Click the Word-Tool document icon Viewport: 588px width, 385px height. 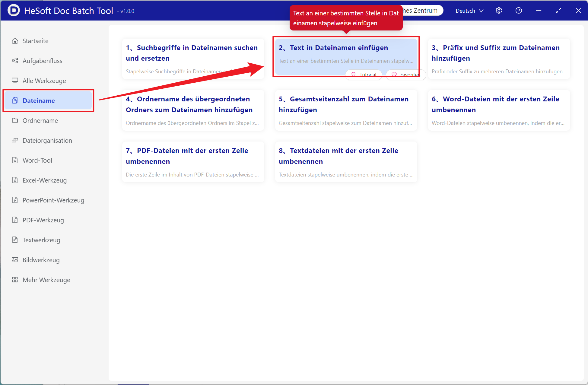[x=15, y=160]
